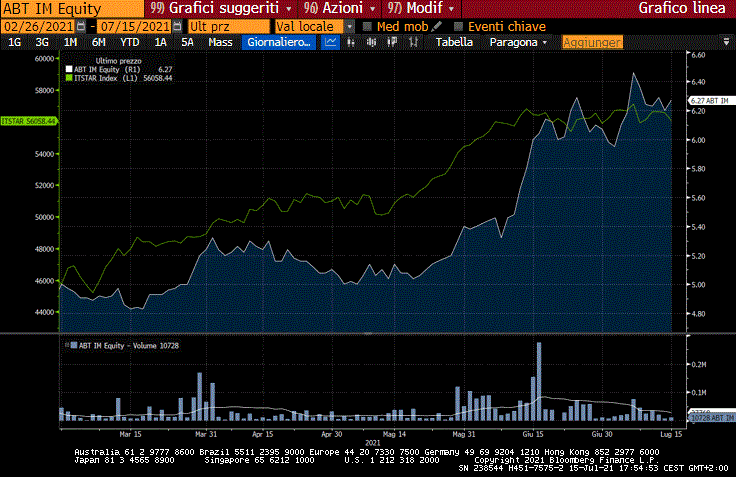The height and width of the screenshot is (477, 736).
Task: Click the ITSTAR 56058.44 left axis label
Action: tap(28, 121)
